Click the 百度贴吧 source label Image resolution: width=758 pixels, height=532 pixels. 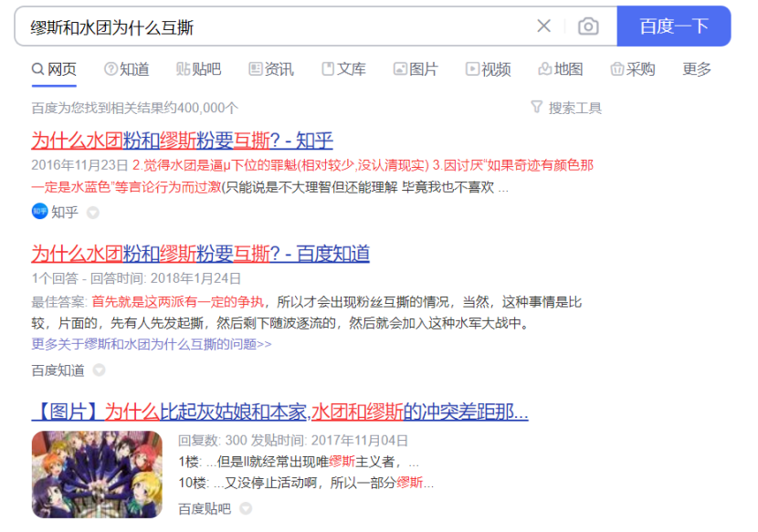(x=205, y=509)
